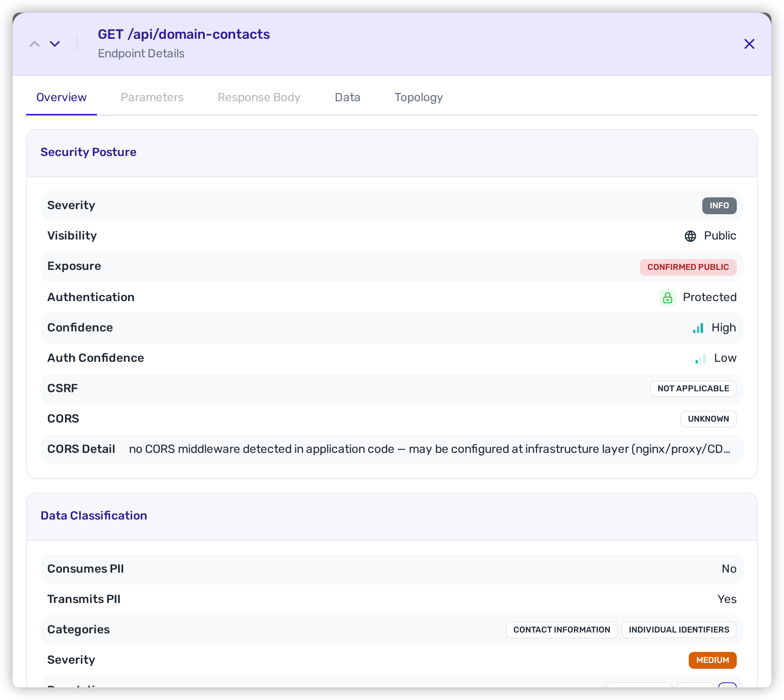Switch to the Data tab
The image size is (784, 700).
pyautogui.click(x=347, y=97)
